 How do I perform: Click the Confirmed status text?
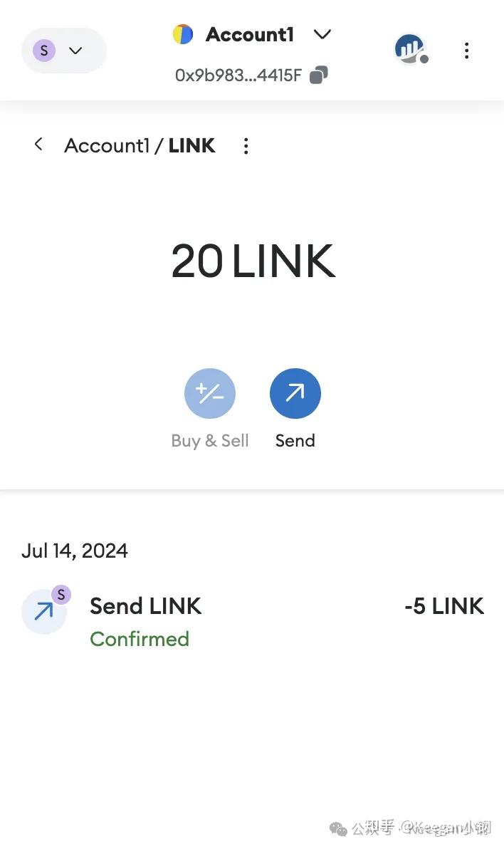140,639
